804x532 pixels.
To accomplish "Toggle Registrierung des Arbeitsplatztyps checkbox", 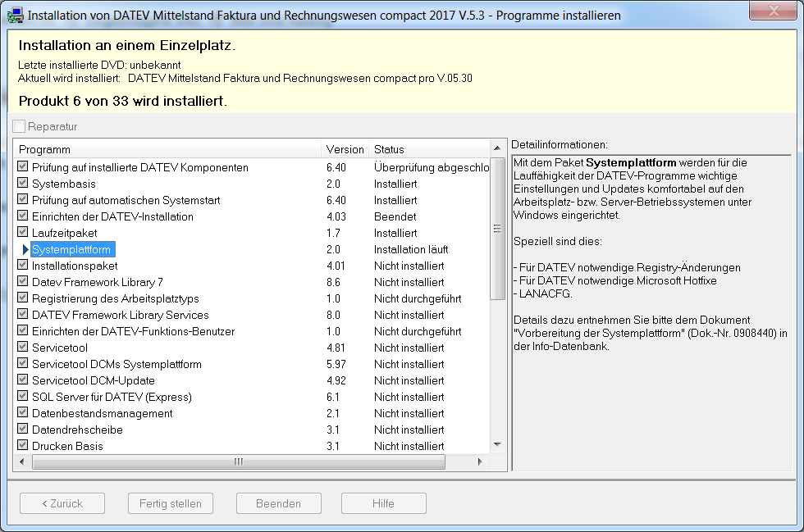I will click(23, 298).
